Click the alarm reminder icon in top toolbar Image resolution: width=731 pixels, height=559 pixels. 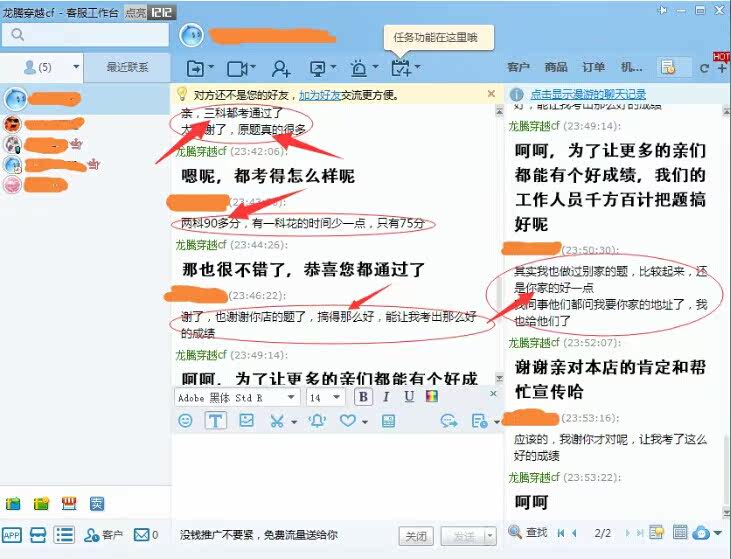359,68
